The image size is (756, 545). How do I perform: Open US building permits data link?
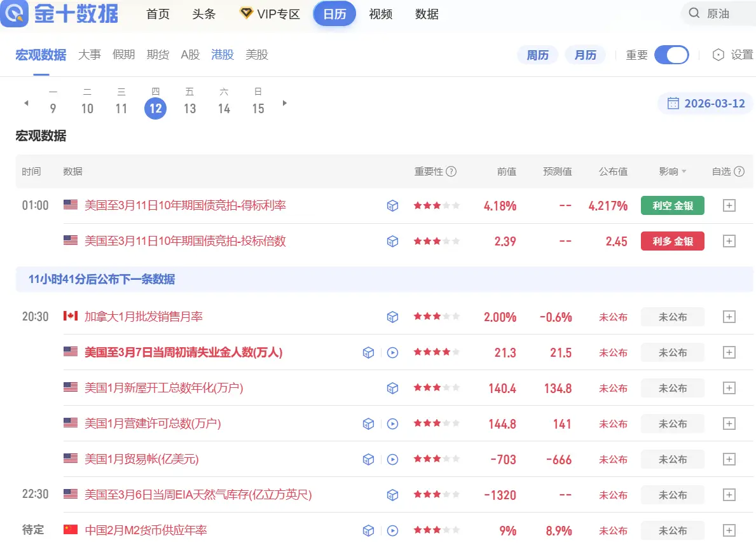[153, 424]
